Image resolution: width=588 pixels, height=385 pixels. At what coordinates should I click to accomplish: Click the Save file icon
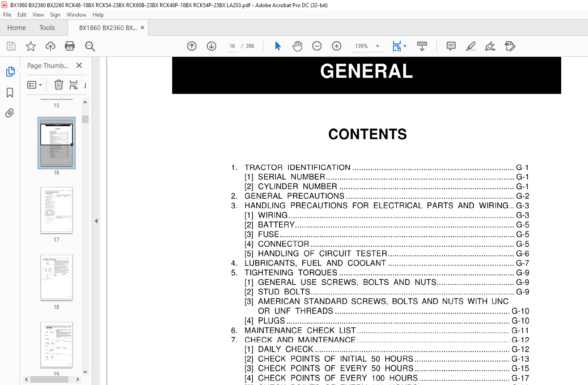11,46
